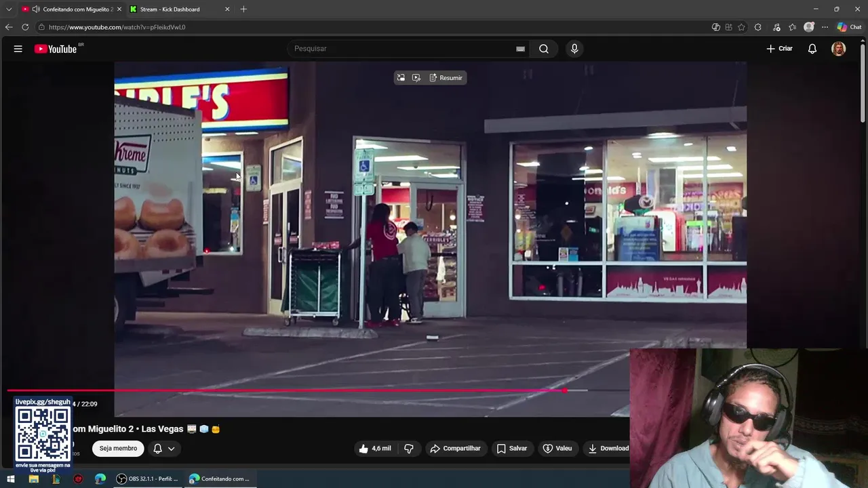Go to YouTube home via logo
Viewport: 868px width, 488px height.
click(x=56, y=49)
